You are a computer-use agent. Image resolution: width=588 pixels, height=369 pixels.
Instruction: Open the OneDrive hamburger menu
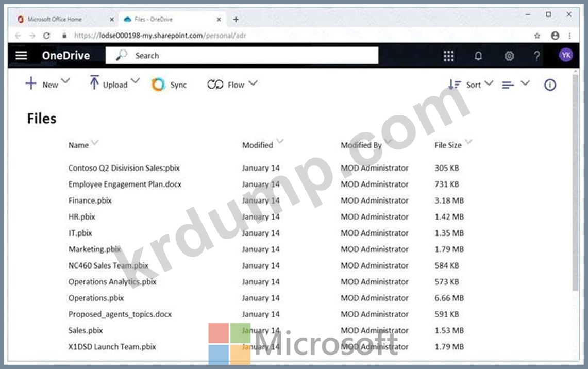click(x=21, y=56)
